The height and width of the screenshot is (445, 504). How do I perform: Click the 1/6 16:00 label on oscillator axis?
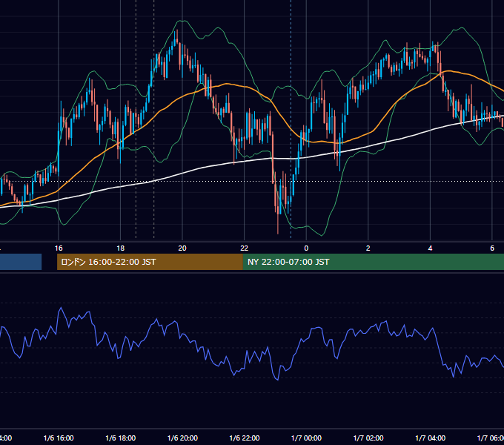(59, 438)
